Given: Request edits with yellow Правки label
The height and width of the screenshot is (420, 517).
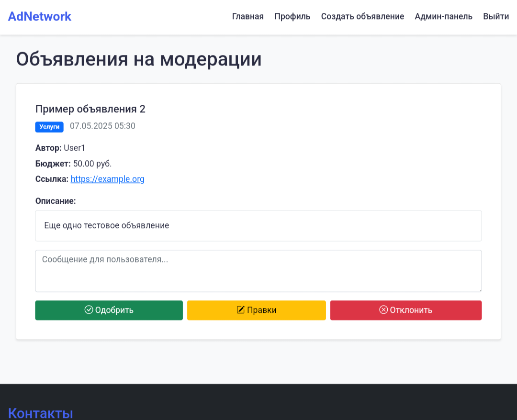Looking at the screenshot, I should [x=262, y=310].
